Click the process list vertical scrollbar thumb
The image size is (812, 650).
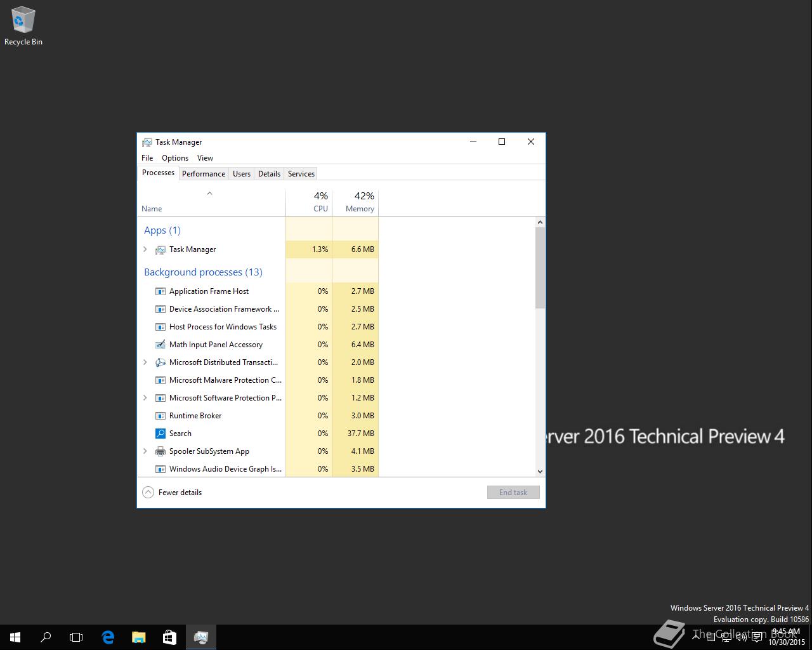coord(540,268)
